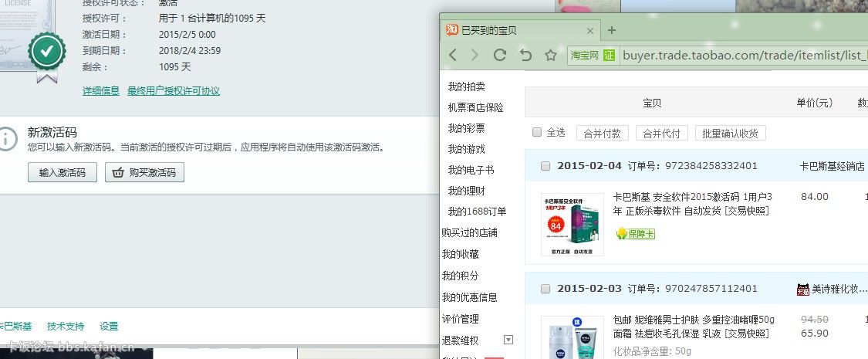Open 我的彩票 sidebar item
Screen dimensions: 868x359
(x=466, y=128)
